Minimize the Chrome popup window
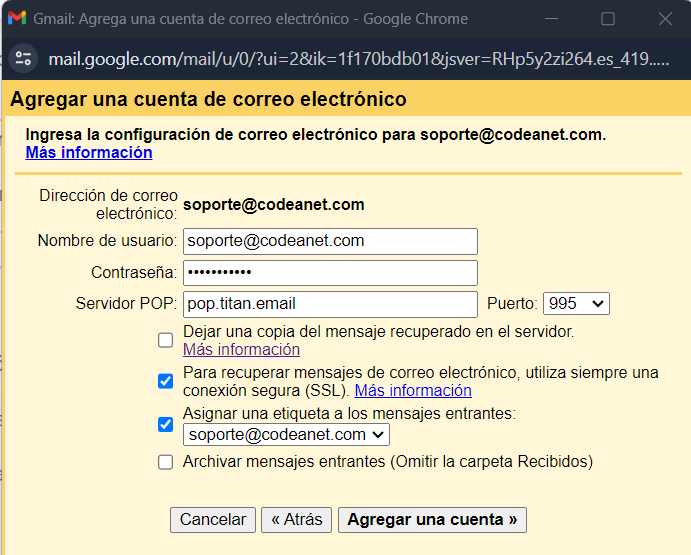Image resolution: width=691 pixels, height=555 pixels. [x=551, y=19]
